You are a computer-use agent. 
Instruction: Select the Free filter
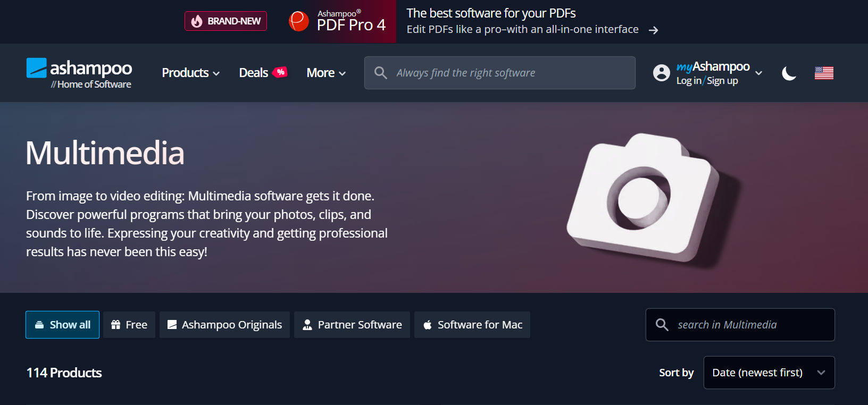click(129, 325)
